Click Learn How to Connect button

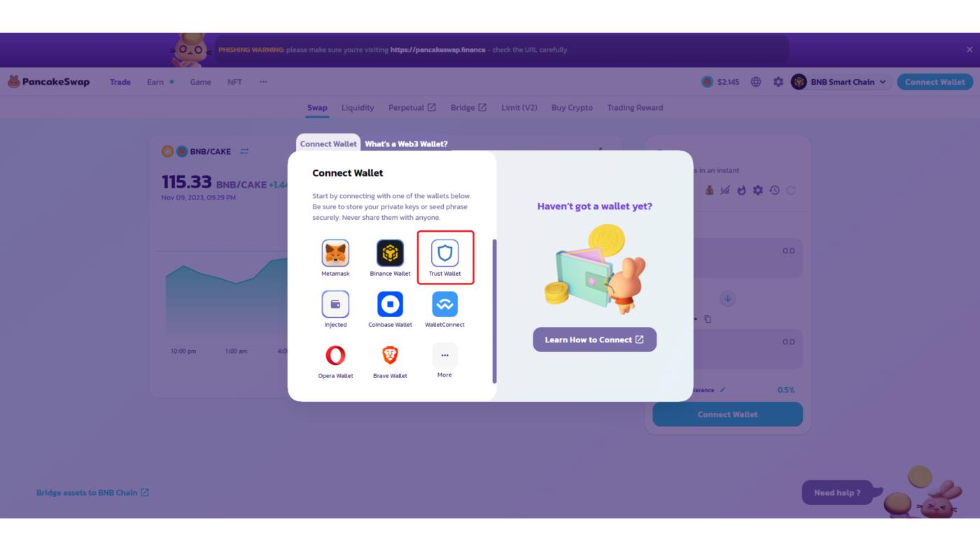(x=594, y=340)
